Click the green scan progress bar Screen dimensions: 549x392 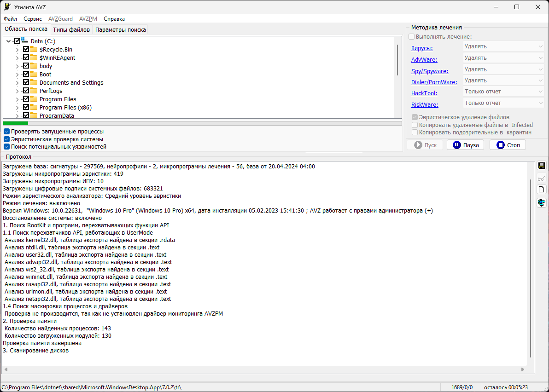click(16, 123)
